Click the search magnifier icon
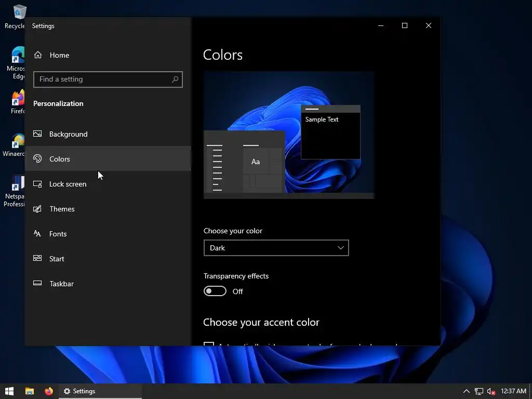Screen dimensions: 532x399 tap(175, 79)
